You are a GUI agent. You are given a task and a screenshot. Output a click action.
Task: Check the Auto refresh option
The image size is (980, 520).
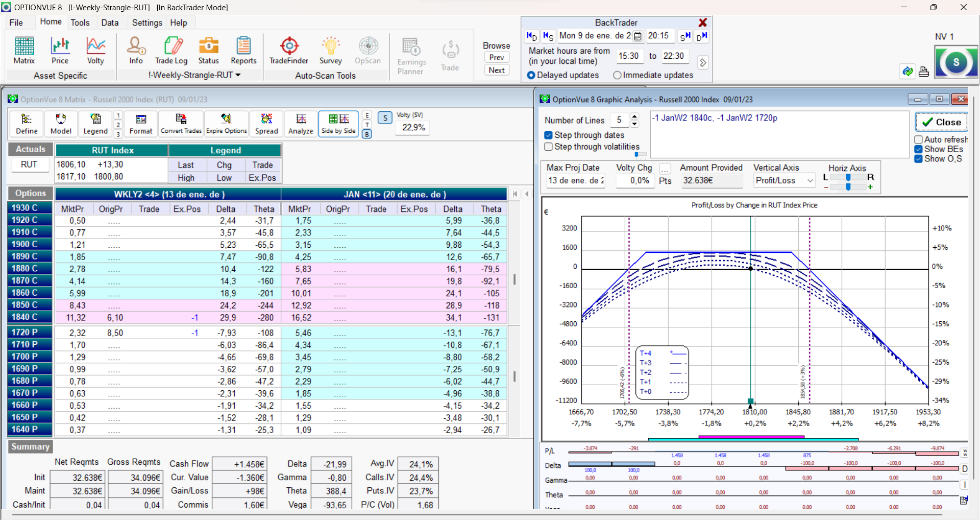pyautogui.click(x=919, y=139)
